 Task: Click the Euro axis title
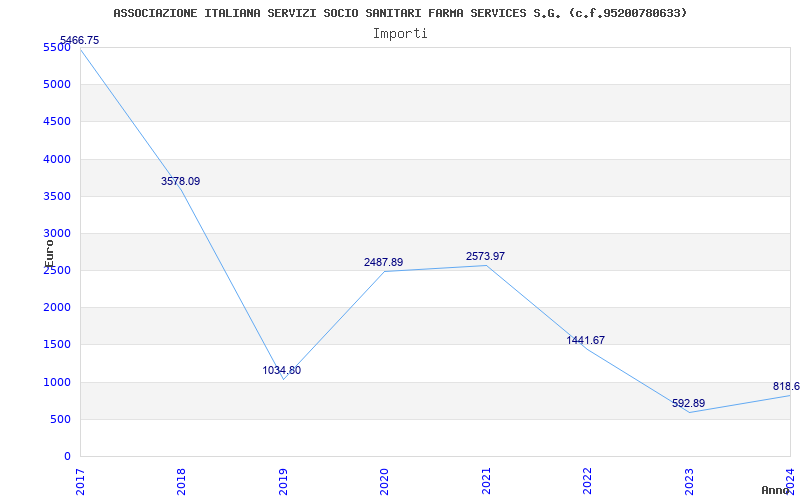[x=49, y=253]
